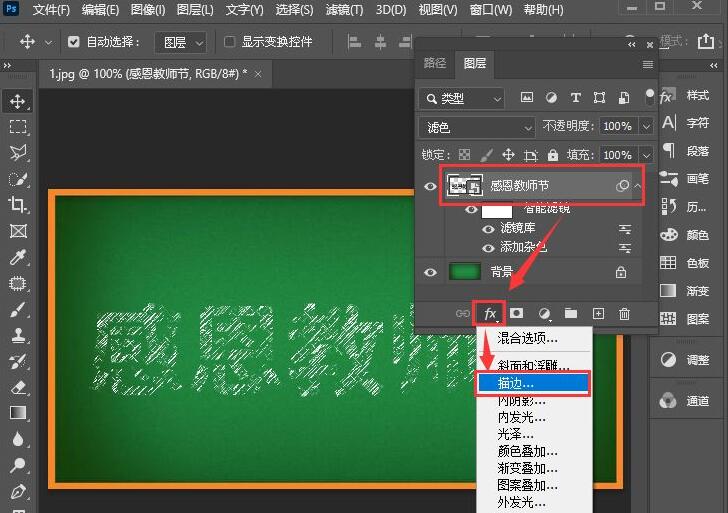The height and width of the screenshot is (513, 728).
Task: Toggle visibility of 滤镜库 filter
Action: [x=488, y=229]
